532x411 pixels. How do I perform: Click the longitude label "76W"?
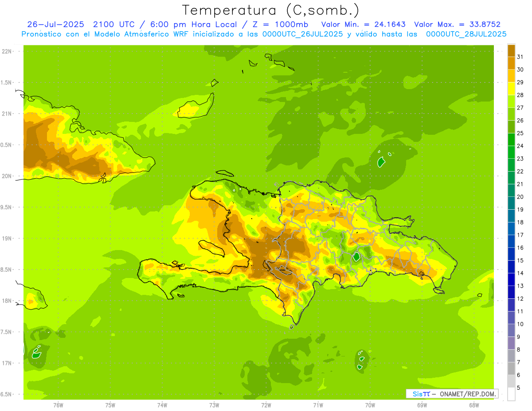(58, 405)
